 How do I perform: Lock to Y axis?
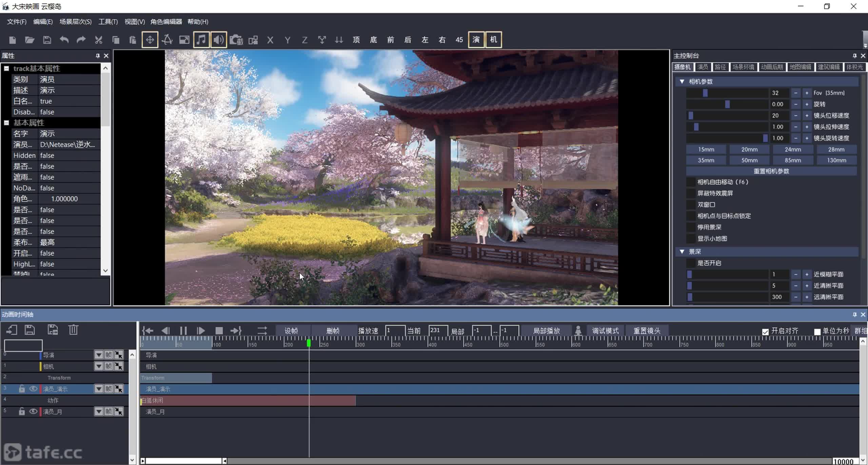point(288,40)
